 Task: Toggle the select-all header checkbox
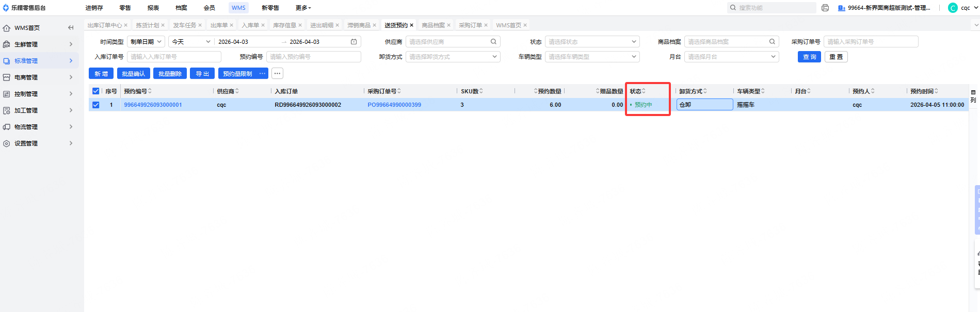(x=96, y=91)
